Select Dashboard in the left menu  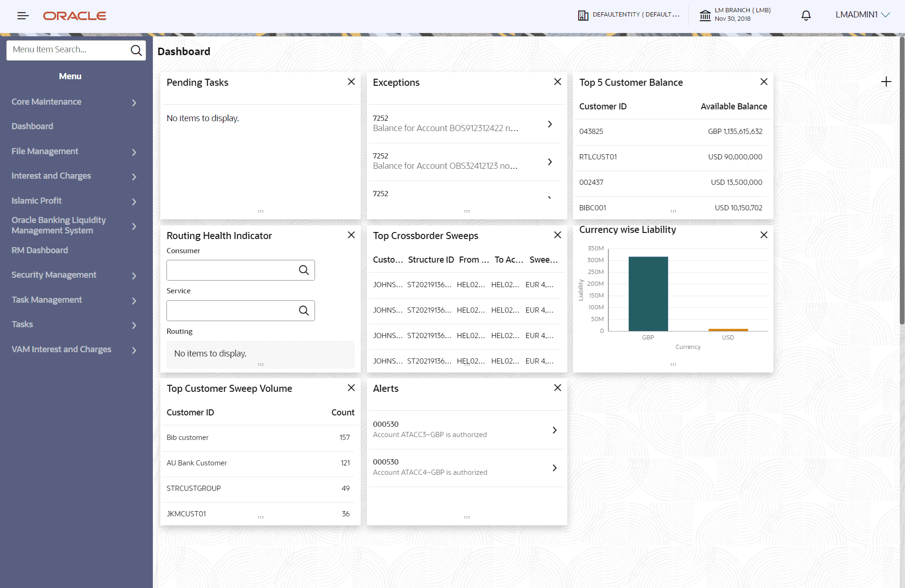pos(32,126)
